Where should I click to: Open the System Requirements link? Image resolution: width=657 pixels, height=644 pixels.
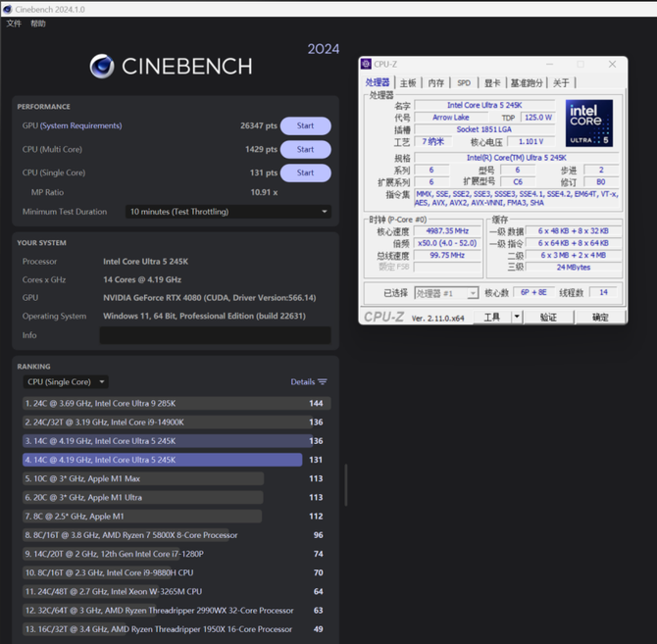click(x=80, y=125)
